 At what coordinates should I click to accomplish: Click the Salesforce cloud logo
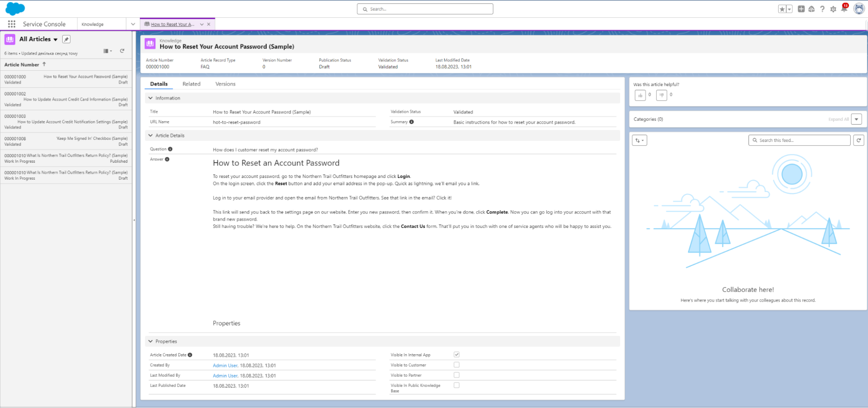15,8
